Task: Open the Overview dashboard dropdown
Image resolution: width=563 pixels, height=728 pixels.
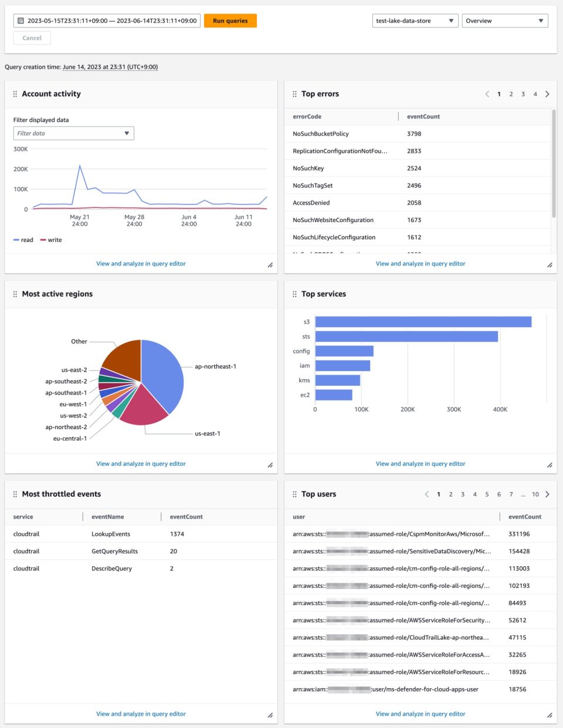Action: [x=505, y=20]
